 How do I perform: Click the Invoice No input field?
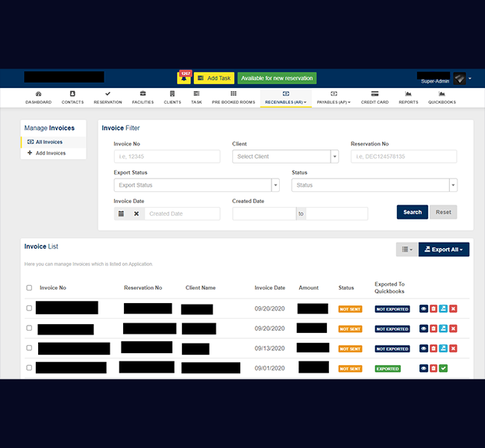167,157
